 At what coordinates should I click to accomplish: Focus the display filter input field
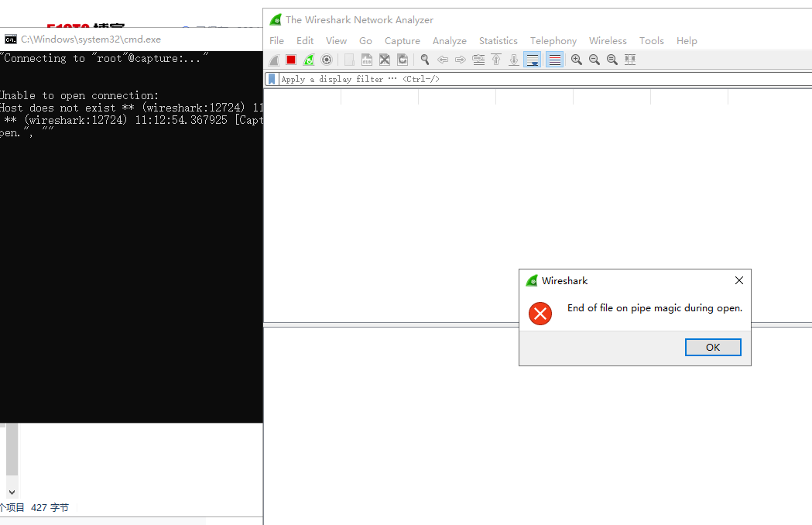546,79
